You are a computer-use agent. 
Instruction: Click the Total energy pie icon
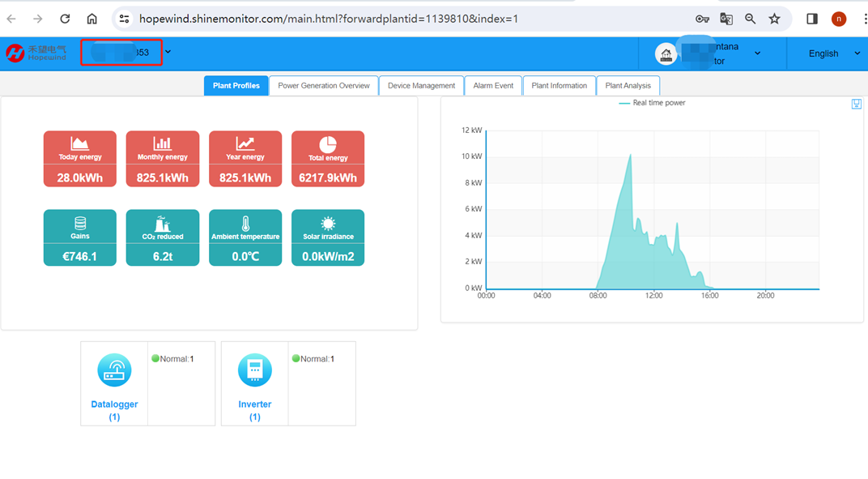(328, 143)
